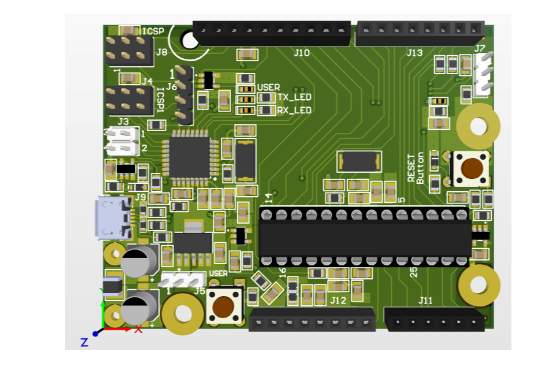Click the J10 designator text
The height and width of the screenshot is (390, 546).
click(x=302, y=53)
